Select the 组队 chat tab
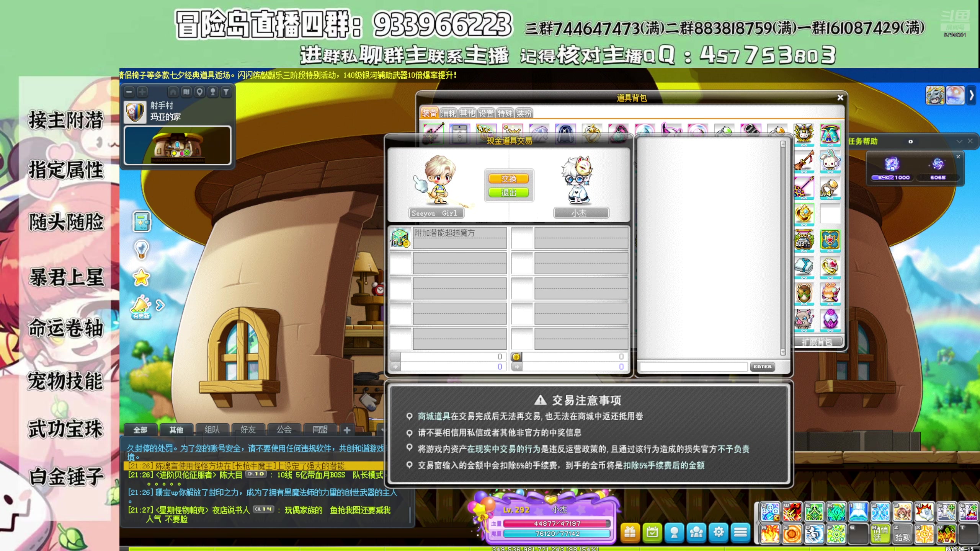The image size is (980, 551). [212, 430]
